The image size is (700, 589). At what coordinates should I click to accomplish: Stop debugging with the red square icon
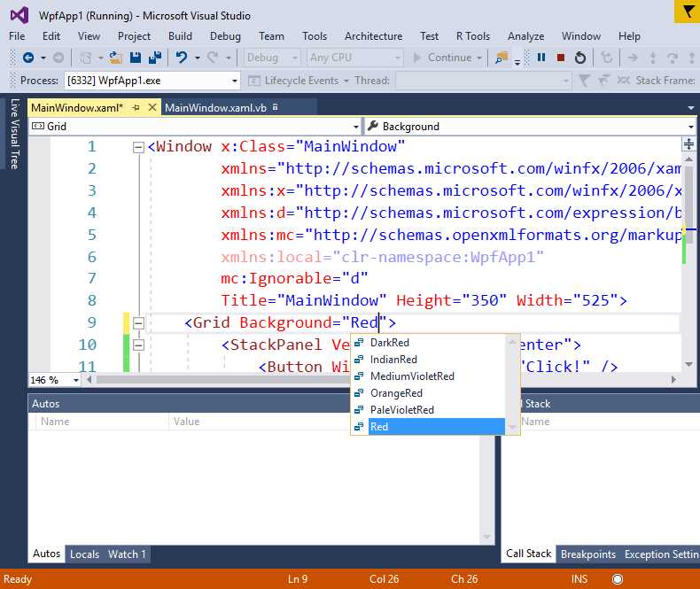pyautogui.click(x=561, y=58)
